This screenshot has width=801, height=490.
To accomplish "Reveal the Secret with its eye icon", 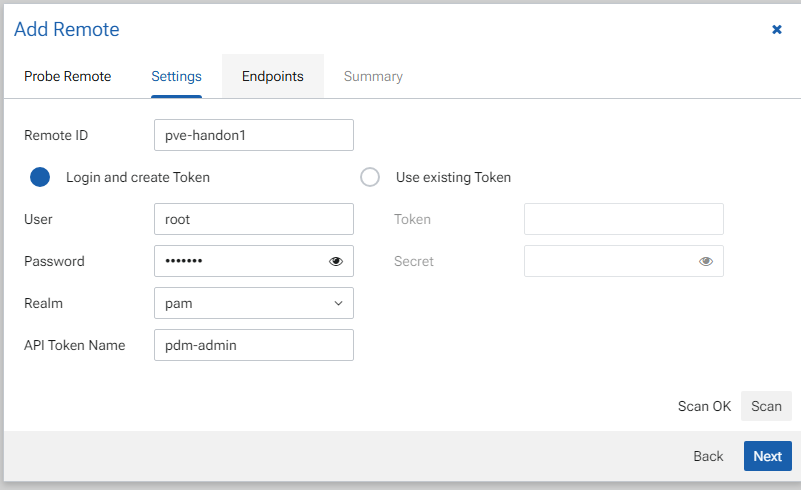I will [x=706, y=262].
